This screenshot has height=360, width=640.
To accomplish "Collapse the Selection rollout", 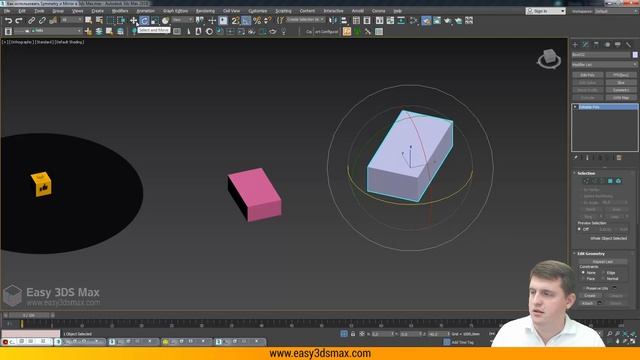I will coord(586,173).
